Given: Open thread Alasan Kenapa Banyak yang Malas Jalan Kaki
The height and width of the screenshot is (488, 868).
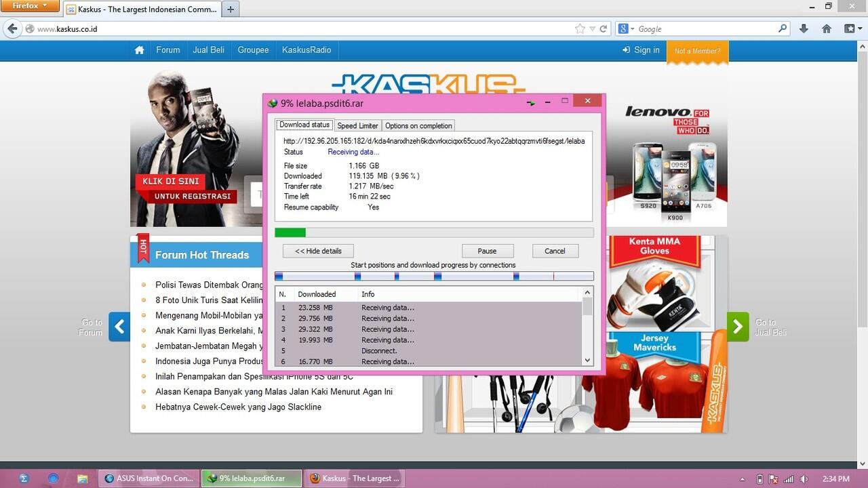Looking at the screenshot, I should pos(274,392).
